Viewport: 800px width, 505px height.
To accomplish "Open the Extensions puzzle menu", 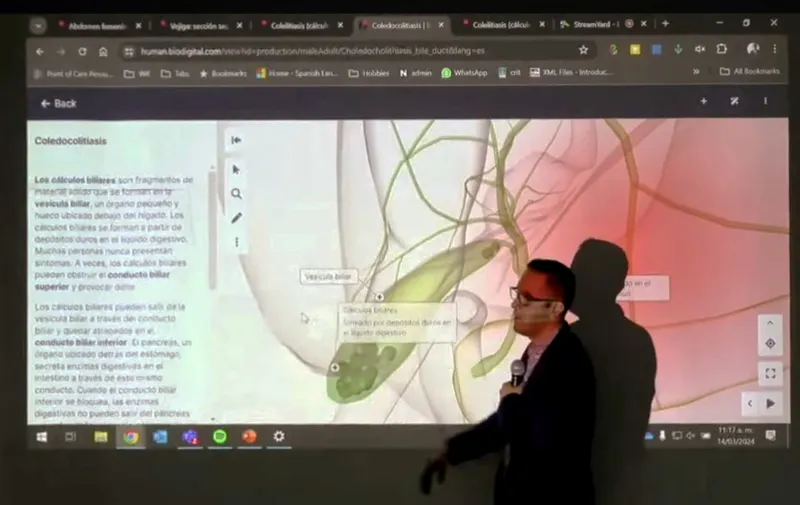I will click(721, 49).
